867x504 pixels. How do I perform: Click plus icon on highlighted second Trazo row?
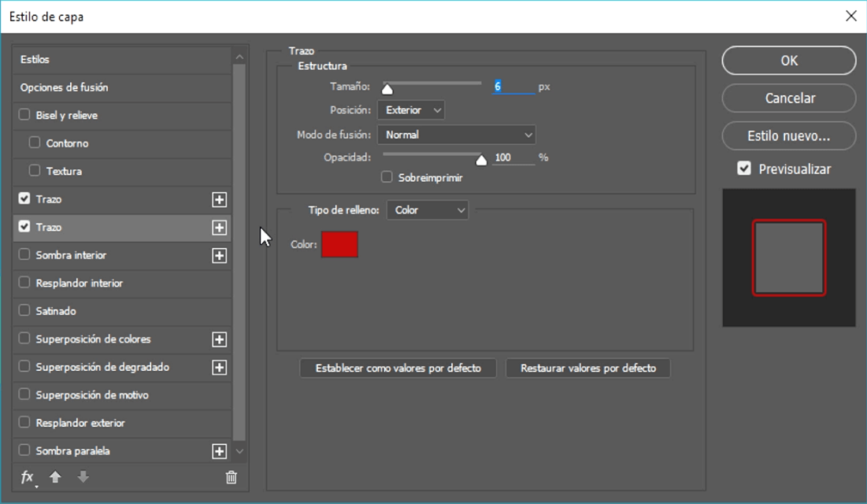click(x=220, y=228)
